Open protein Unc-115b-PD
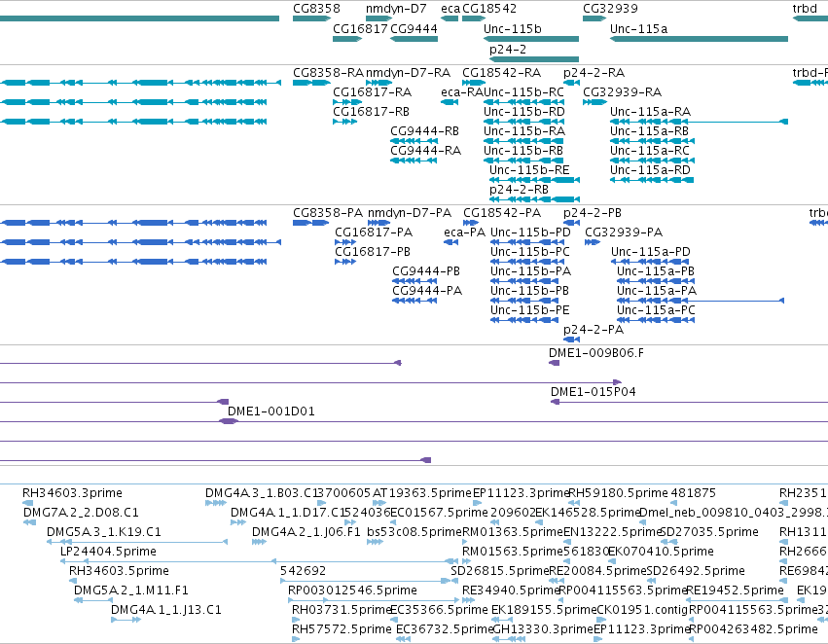This screenshot has width=828, height=644. (530, 233)
